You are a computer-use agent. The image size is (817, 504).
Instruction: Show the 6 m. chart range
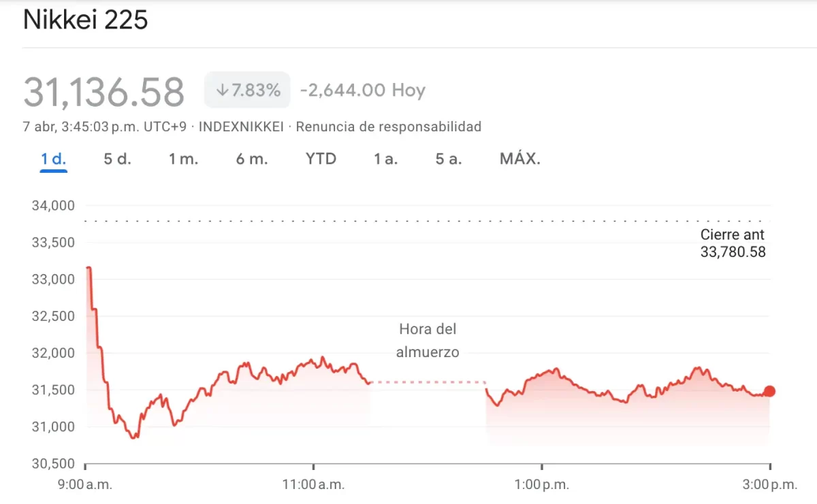(x=252, y=159)
